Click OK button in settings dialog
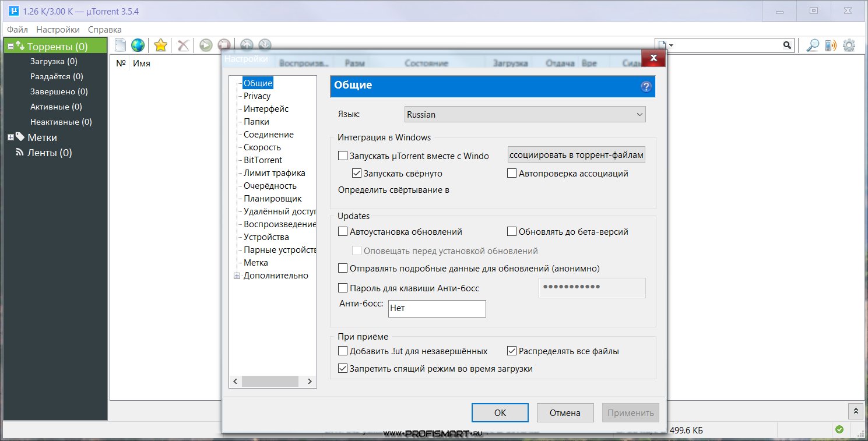The height and width of the screenshot is (441, 868). point(500,412)
